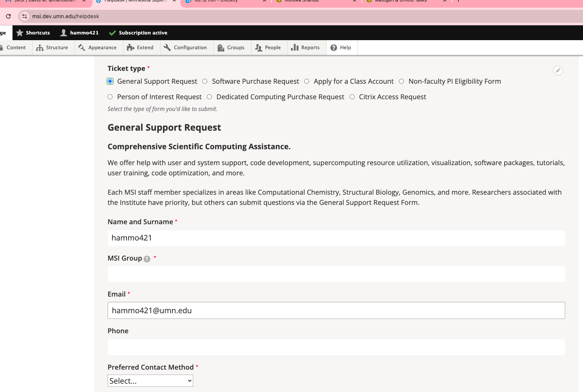Select Citrix Access Request radio button
This screenshot has width=583, height=392.
[x=352, y=97]
